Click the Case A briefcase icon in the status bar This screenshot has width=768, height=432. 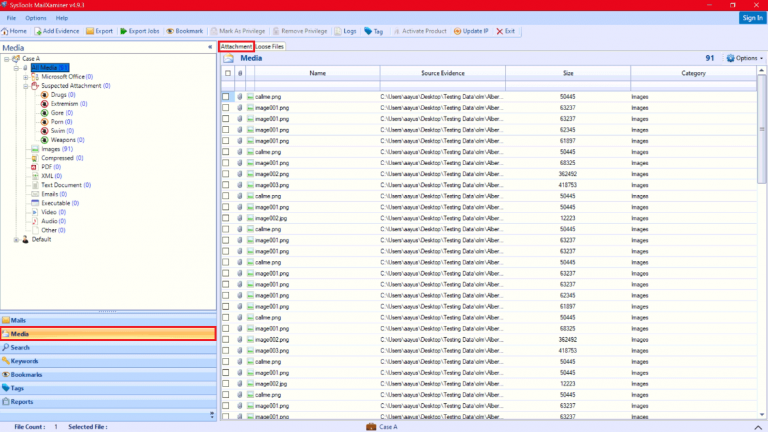pos(371,427)
